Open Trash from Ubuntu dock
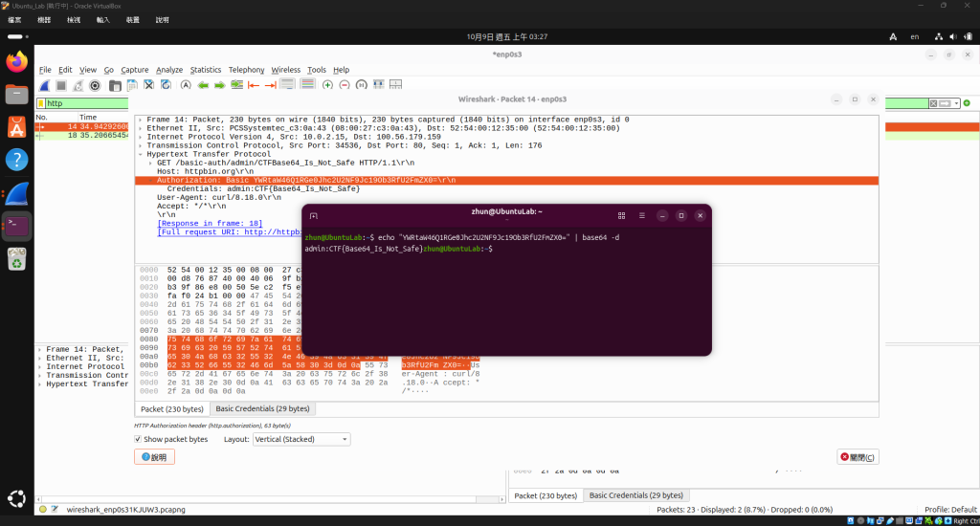Viewport: 980px width, 526px height. [17, 258]
